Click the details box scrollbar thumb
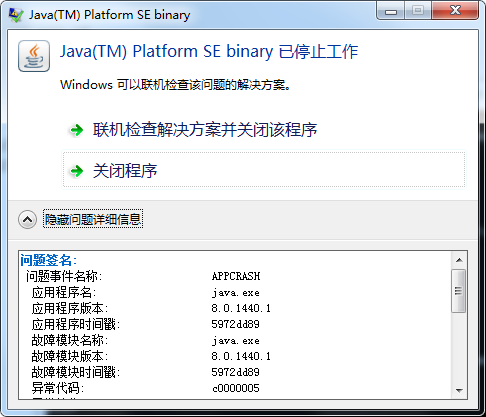The image size is (486, 417). point(459,291)
